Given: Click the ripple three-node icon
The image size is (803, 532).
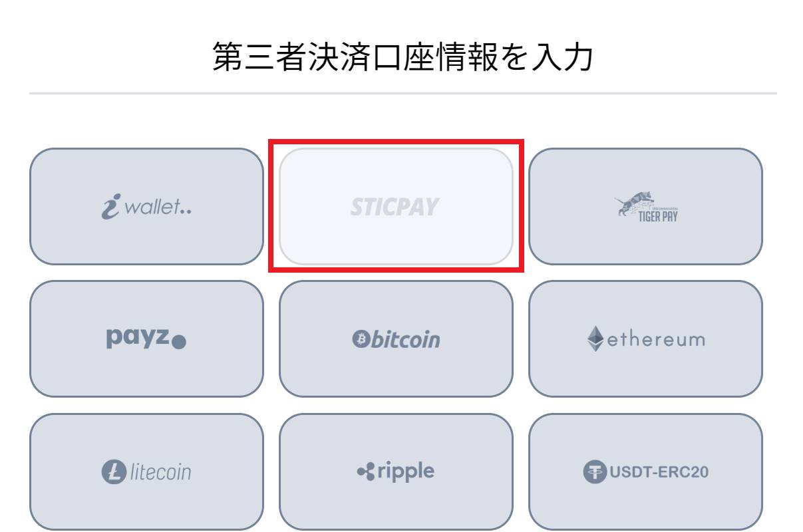Looking at the screenshot, I should click(367, 472).
